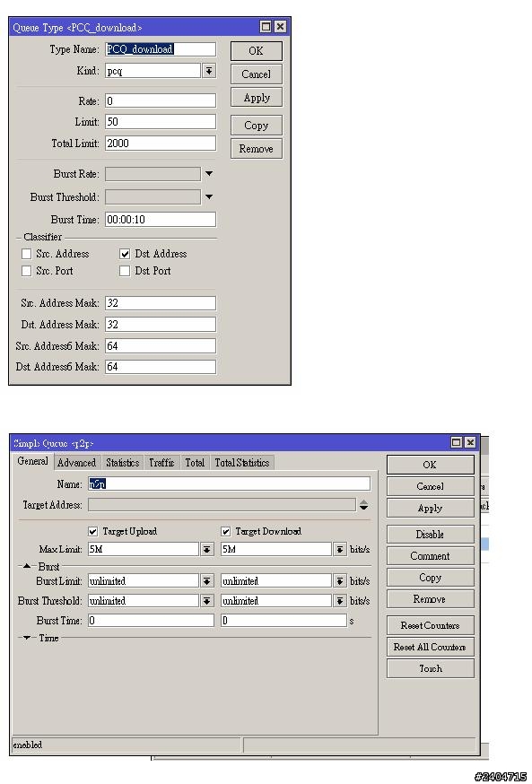Remove the PCQ_download queue type

(256, 149)
